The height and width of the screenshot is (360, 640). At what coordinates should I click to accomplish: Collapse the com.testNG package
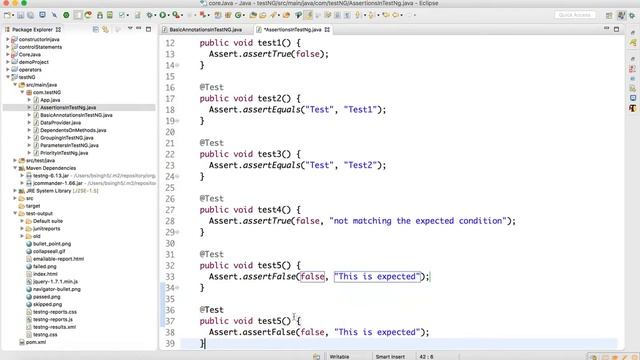(x=22, y=92)
